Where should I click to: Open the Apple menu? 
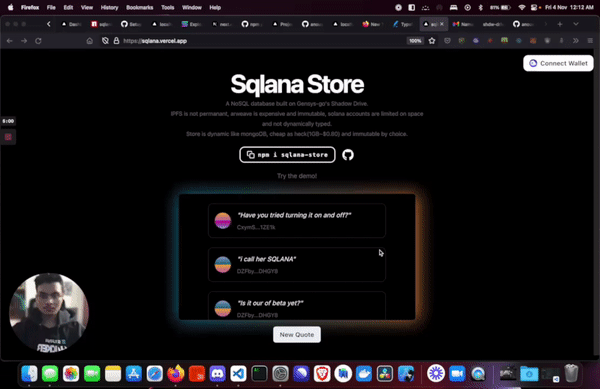(10, 7)
